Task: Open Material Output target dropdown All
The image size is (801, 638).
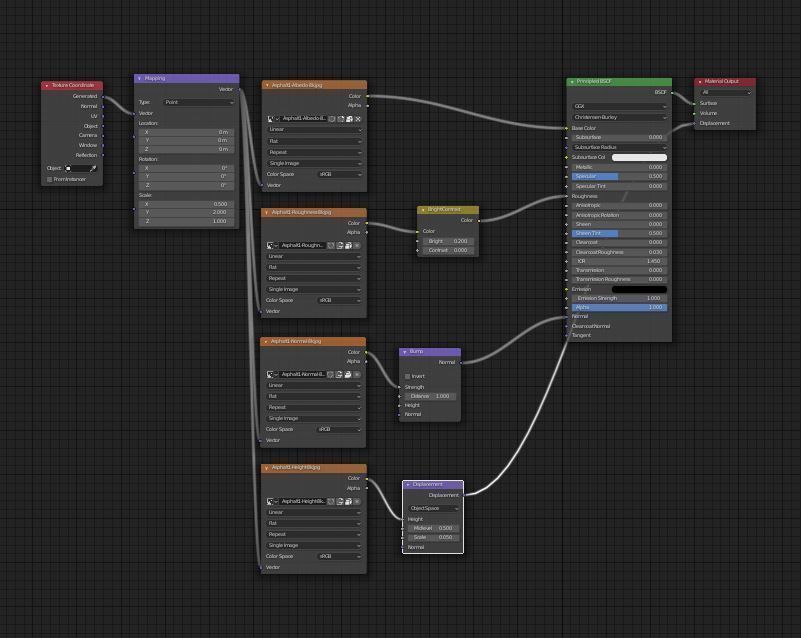Action: pos(725,92)
